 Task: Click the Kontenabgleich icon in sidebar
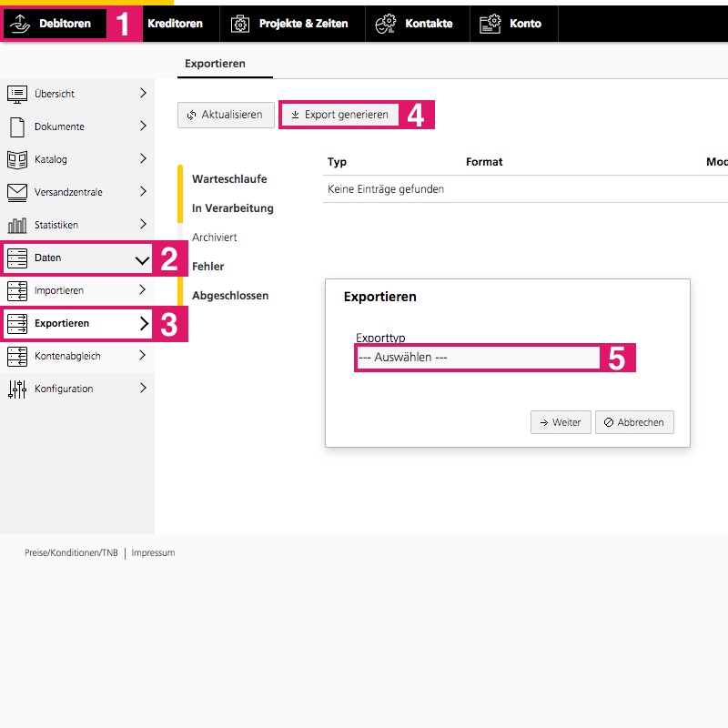click(17, 356)
